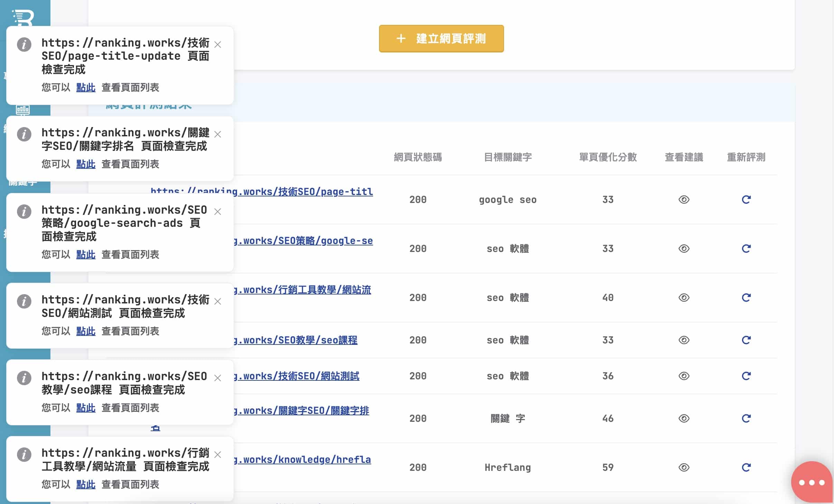
Task: Dismiss the page-title-update notification
Action: point(218,45)
